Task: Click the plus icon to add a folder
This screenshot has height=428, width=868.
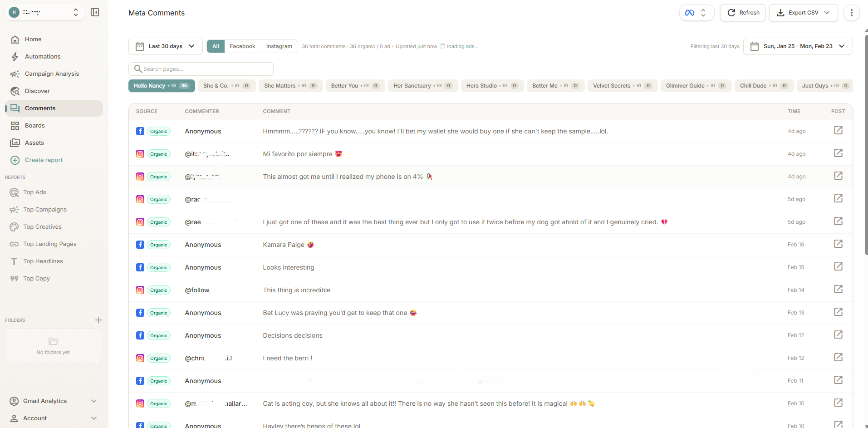Action: [98, 320]
